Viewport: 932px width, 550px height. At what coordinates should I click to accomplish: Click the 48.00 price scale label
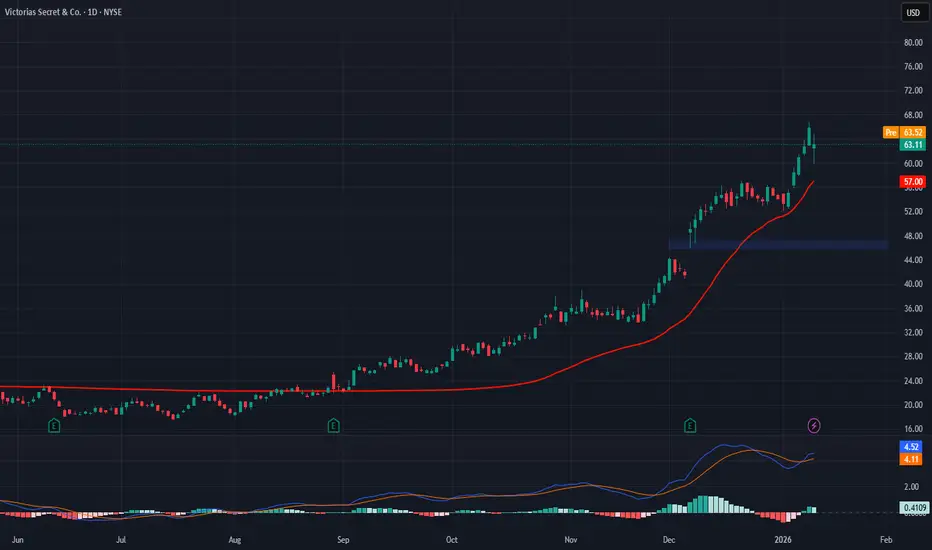pyautogui.click(x=913, y=236)
